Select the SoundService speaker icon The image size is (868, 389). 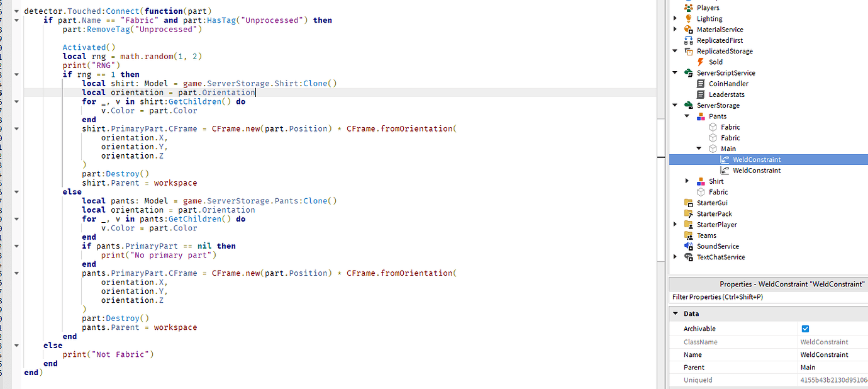[x=690, y=245]
